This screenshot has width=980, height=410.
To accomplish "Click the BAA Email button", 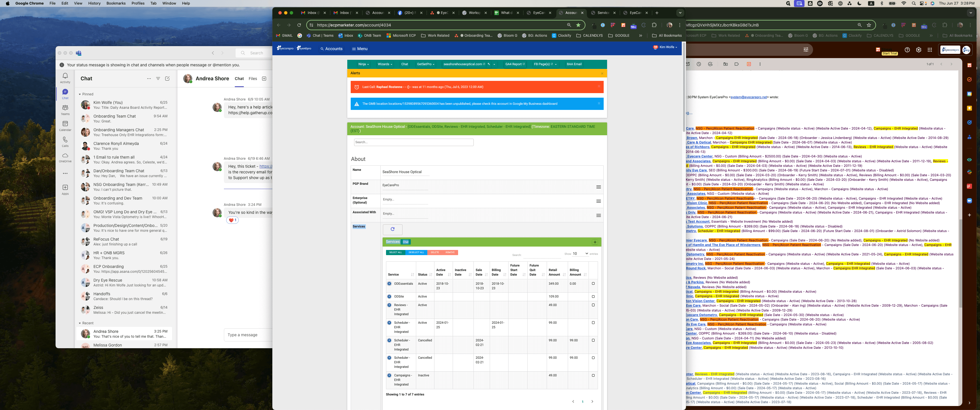I will click(x=574, y=64).
